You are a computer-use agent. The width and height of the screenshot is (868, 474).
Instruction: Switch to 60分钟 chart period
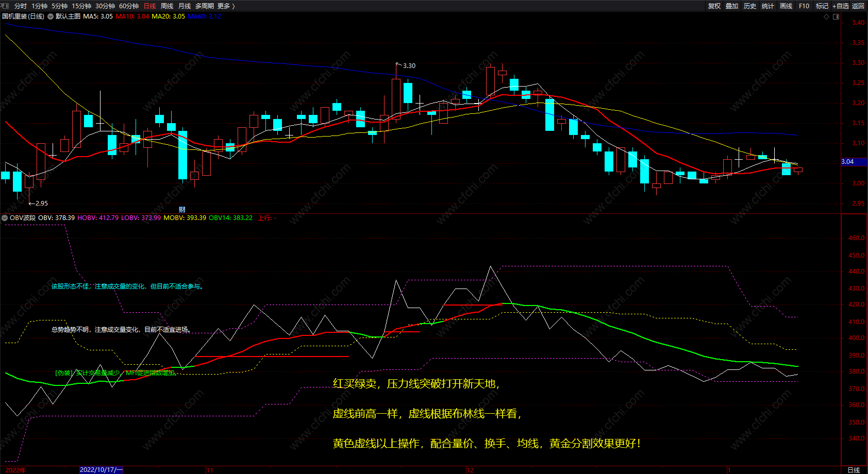(x=129, y=6)
